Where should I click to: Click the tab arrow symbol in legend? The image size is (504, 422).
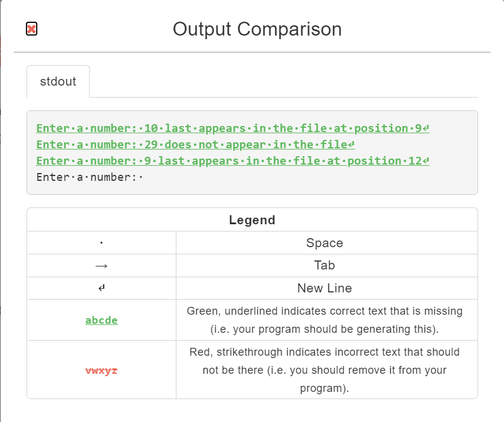(x=101, y=265)
